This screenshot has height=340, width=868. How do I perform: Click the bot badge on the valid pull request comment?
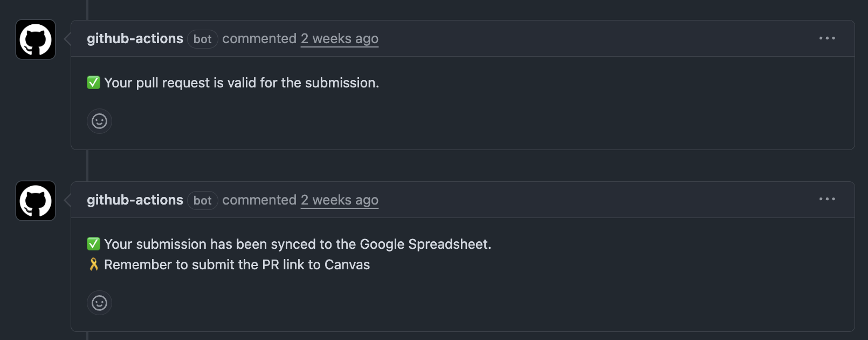(203, 39)
